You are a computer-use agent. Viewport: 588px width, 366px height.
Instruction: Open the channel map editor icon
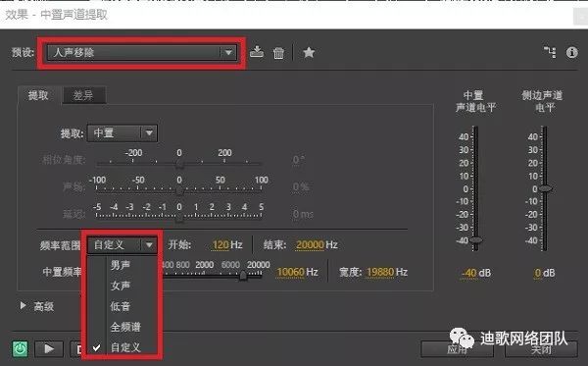[550, 52]
